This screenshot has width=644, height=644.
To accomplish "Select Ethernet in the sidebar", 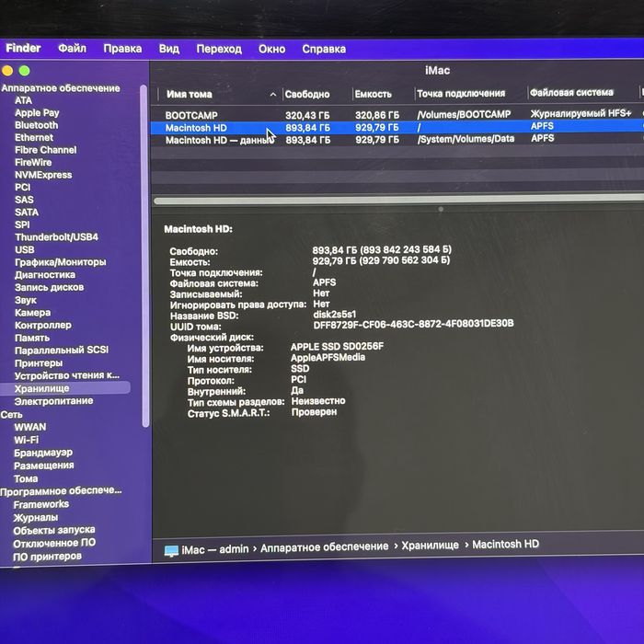I will [x=34, y=137].
